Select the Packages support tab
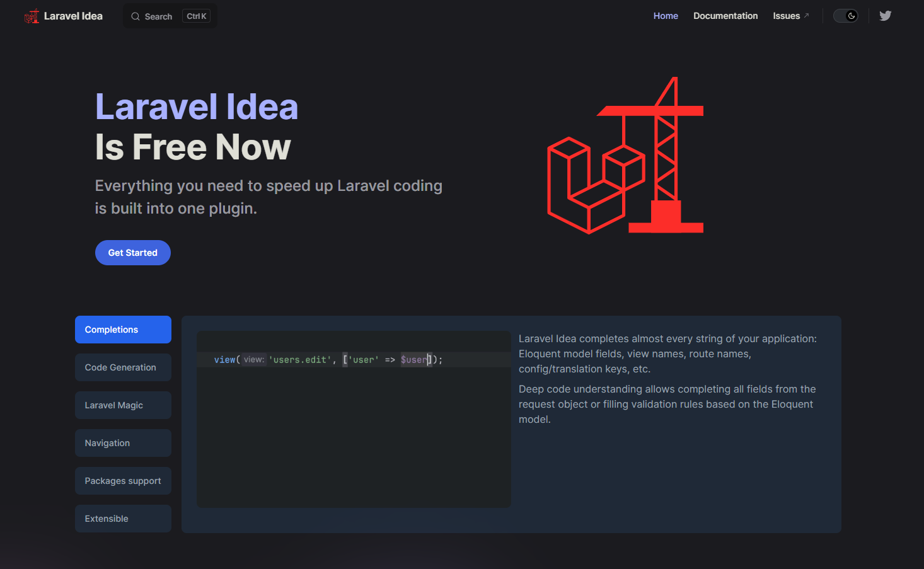Image resolution: width=924 pixels, height=569 pixels. [x=123, y=481]
